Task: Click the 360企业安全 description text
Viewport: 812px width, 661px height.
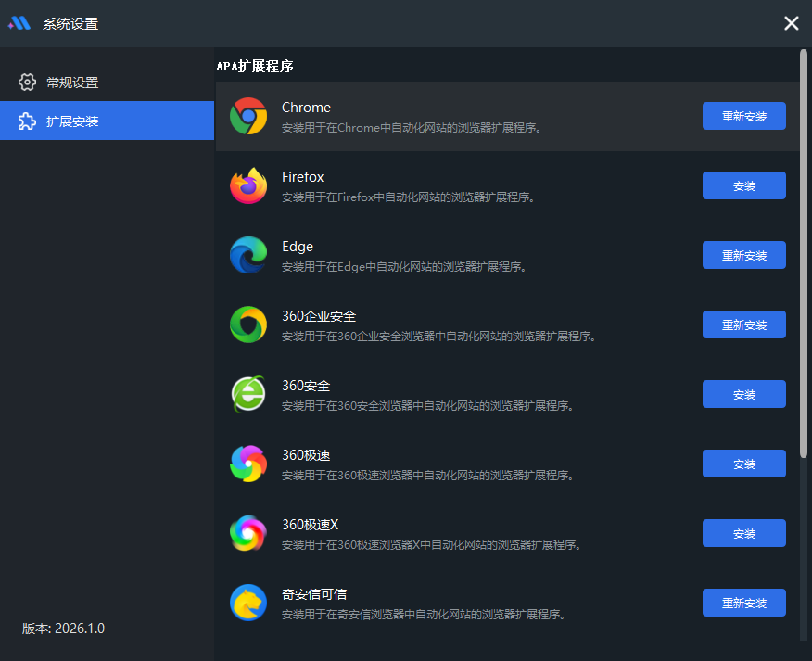Action: pos(439,337)
